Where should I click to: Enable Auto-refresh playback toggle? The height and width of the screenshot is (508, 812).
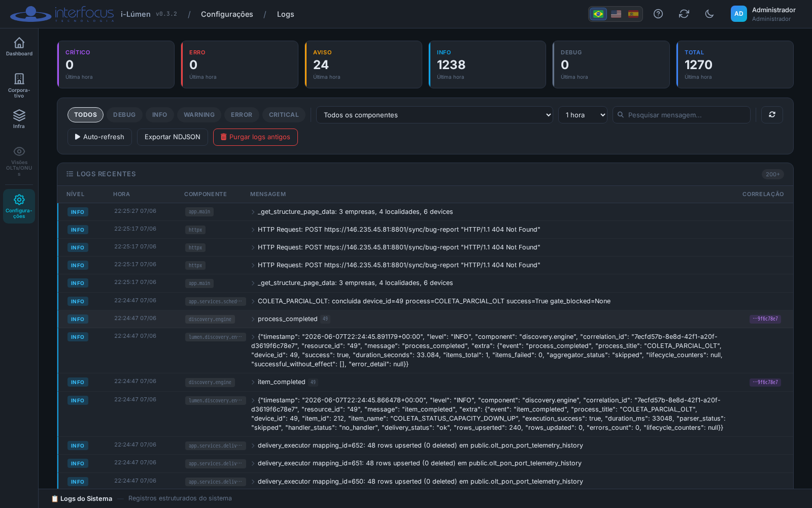[99, 137]
